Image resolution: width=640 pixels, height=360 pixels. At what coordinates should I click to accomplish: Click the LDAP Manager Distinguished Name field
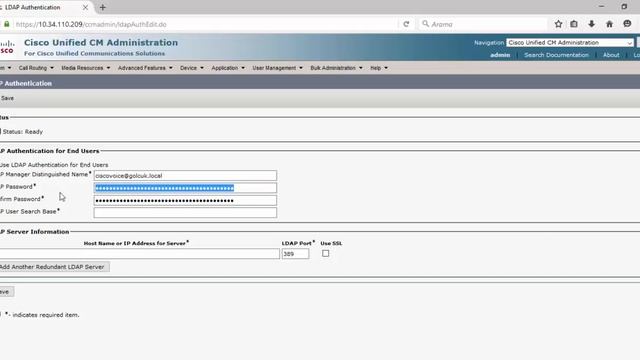185,176
